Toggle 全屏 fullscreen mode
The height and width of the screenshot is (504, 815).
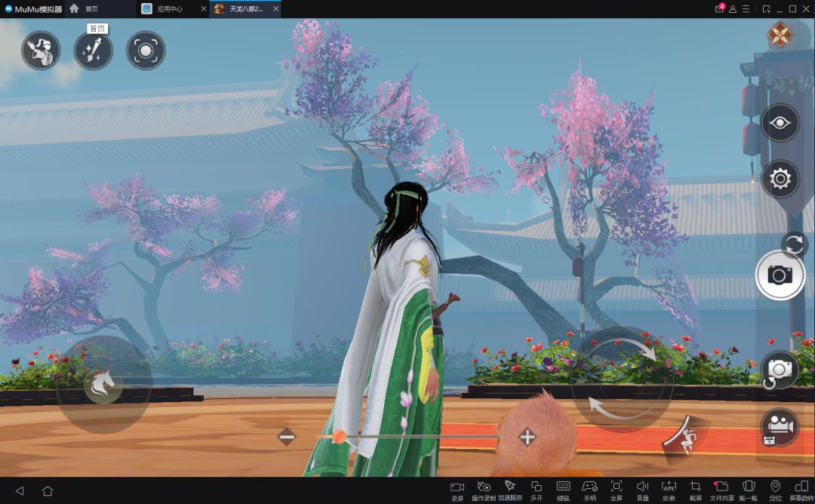(x=616, y=490)
